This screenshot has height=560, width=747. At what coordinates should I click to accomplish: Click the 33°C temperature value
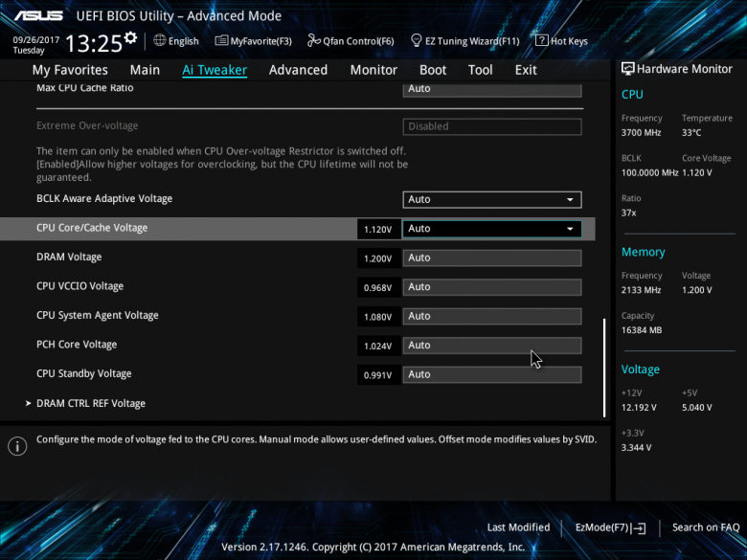tap(691, 133)
